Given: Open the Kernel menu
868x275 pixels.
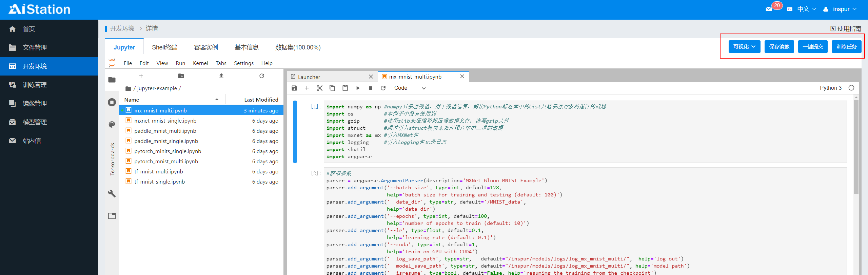Looking at the screenshot, I should coord(200,63).
